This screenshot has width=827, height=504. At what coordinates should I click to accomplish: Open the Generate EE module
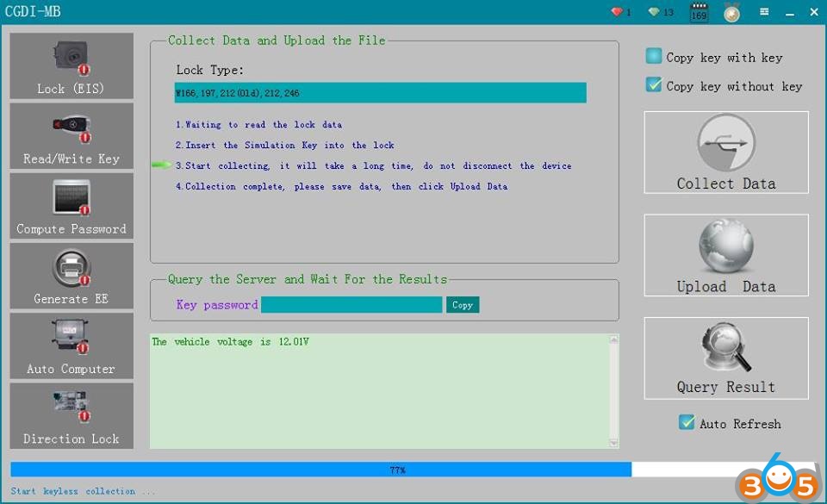(x=72, y=276)
